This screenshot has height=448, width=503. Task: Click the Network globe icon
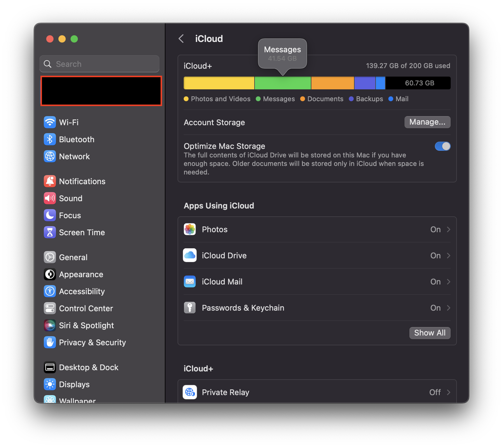50,157
